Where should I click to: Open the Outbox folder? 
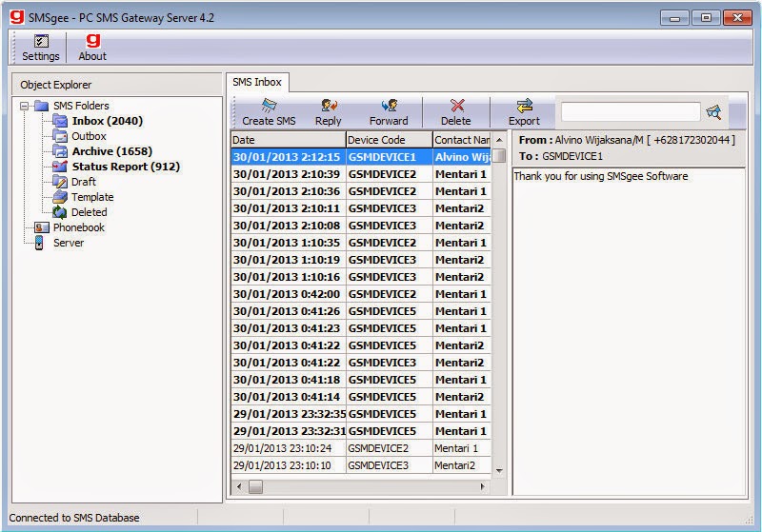(89, 136)
